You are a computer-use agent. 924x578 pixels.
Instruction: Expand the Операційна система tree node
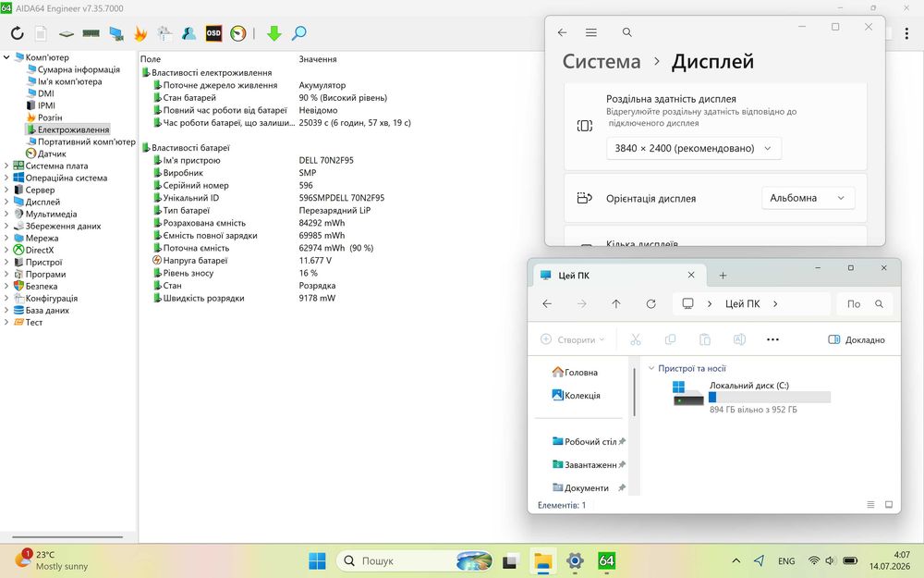(x=6, y=178)
